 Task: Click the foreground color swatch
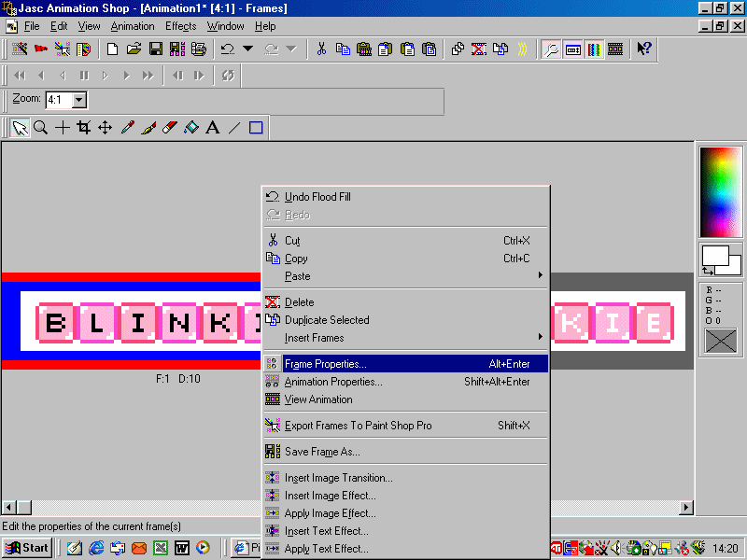(x=714, y=256)
